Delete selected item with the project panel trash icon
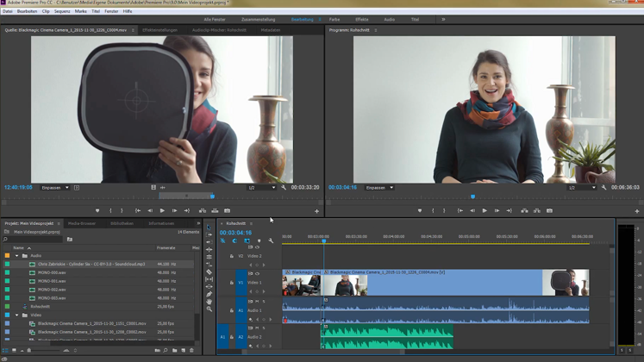 tap(192, 351)
